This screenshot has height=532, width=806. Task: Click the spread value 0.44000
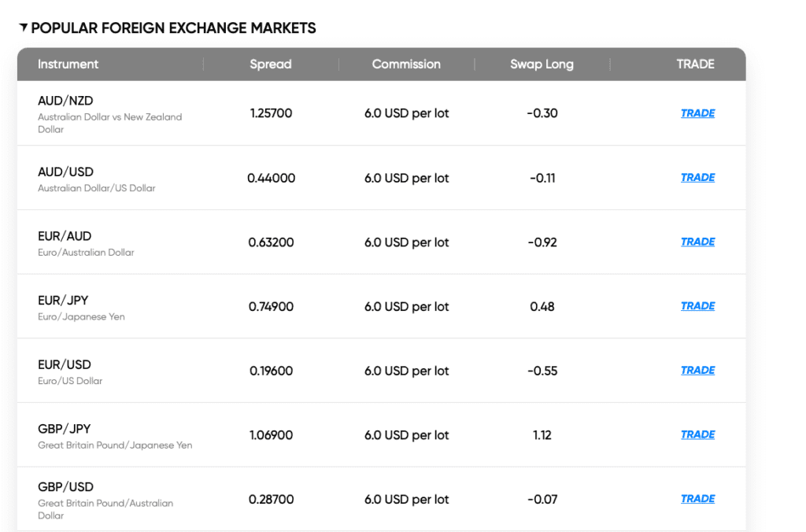click(271, 178)
